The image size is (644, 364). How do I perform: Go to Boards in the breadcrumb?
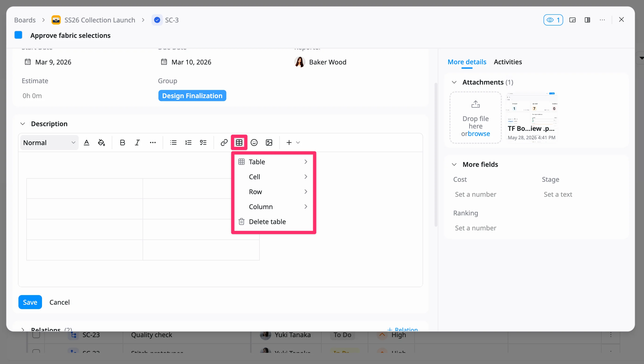tap(25, 20)
